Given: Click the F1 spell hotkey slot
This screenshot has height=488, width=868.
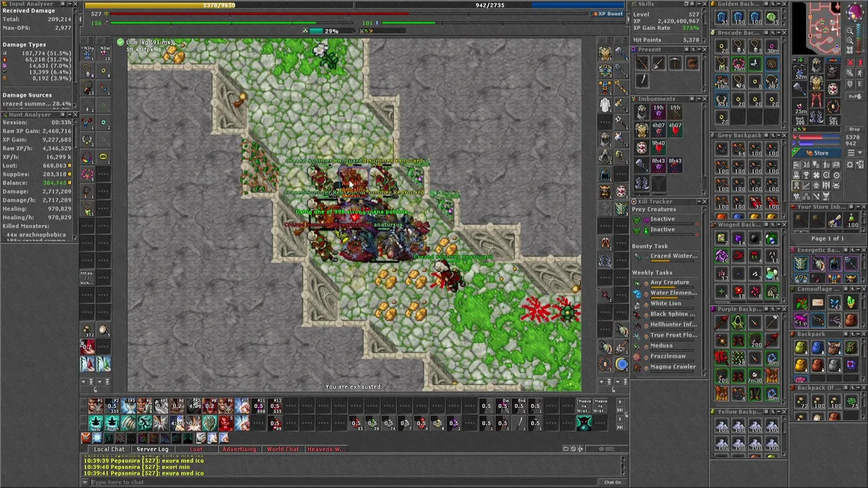Looking at the screenshot, I should point(96,406).
